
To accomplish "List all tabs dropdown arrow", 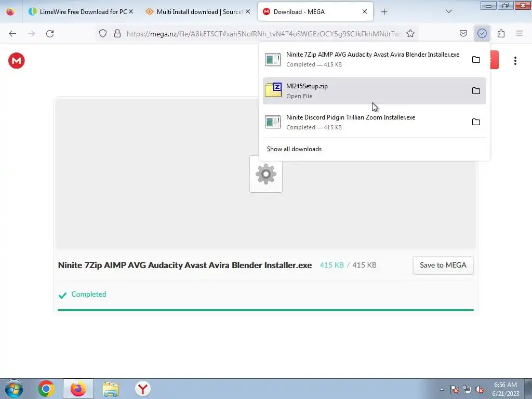I will 449,11.
